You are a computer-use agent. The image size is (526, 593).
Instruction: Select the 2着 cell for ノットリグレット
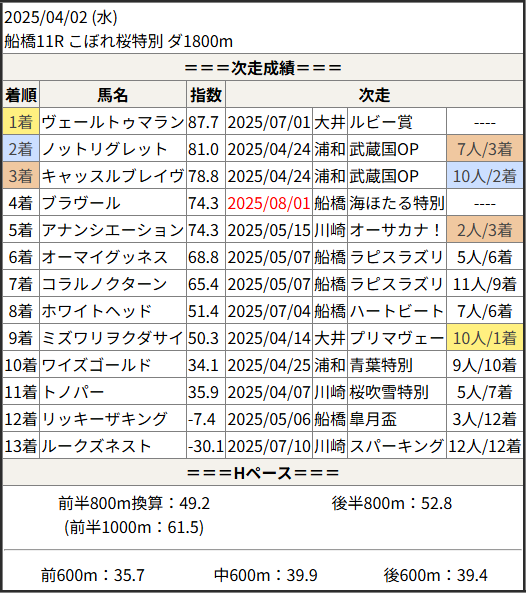21,149
